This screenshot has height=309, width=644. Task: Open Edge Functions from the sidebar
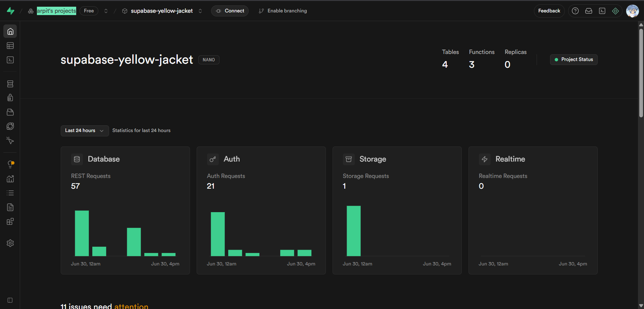10,126
